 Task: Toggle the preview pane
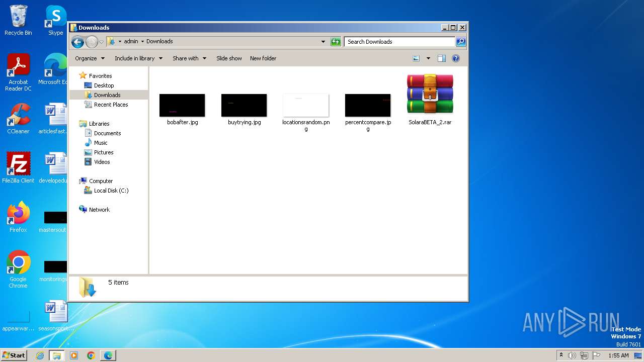[442, 58]
